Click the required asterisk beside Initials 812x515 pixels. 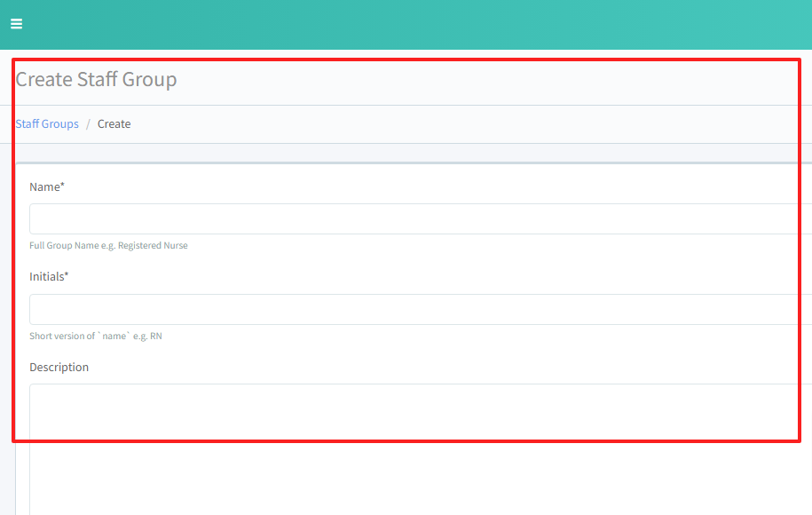click(x=67, y=276)
